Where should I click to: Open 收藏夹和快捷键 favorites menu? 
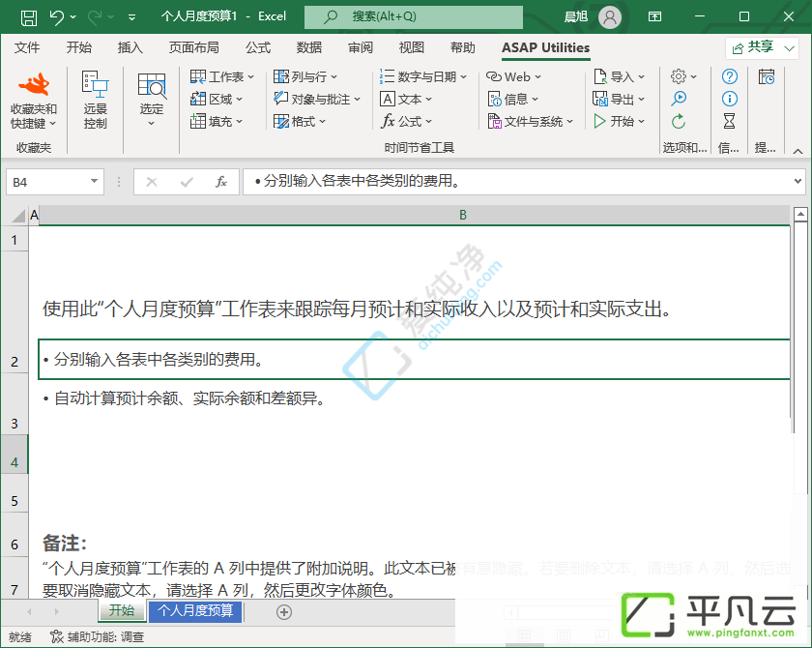click(34, 101)
